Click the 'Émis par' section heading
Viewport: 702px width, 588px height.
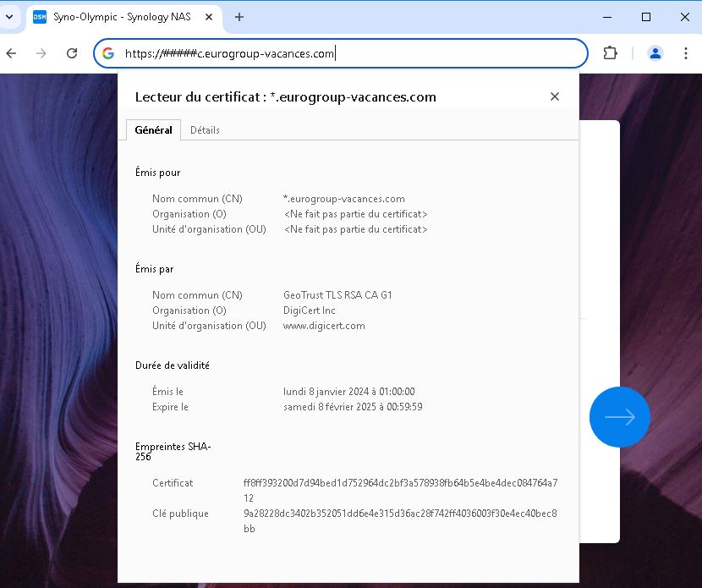pos(154,269)
